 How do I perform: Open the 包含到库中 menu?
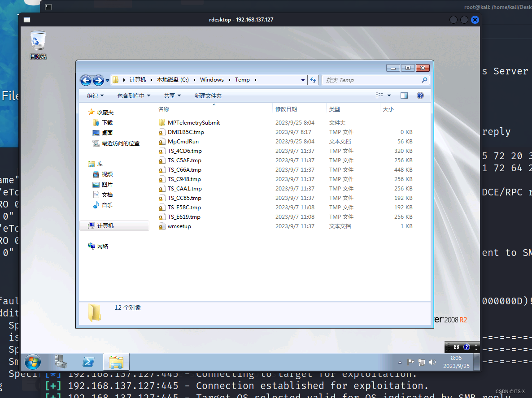133,95
